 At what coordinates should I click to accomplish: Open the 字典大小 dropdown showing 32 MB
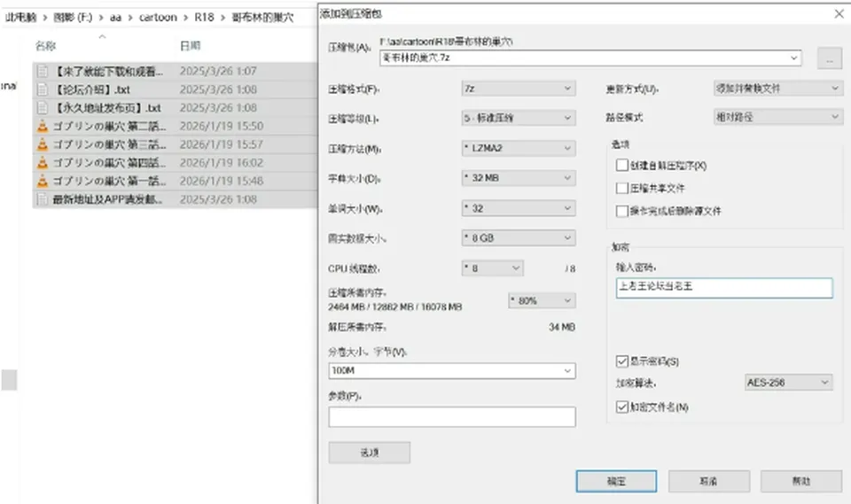519,178
